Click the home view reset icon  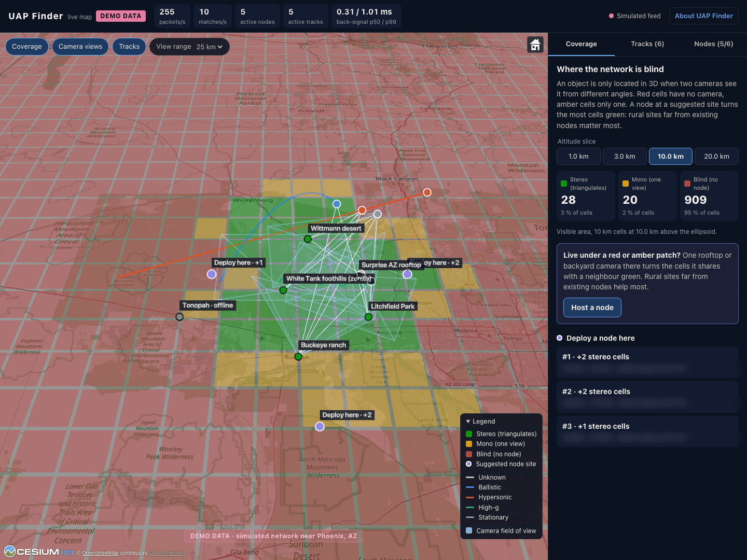click(x=535, y=45)
